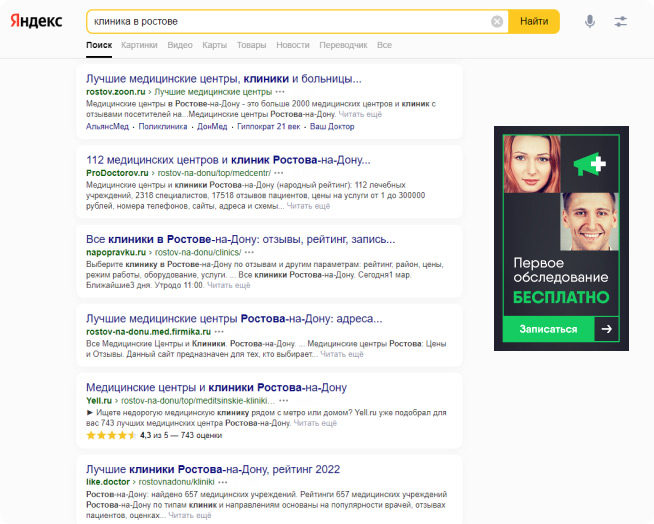Open the Товары tab
The image size is (654, 524).
point(252,45)
